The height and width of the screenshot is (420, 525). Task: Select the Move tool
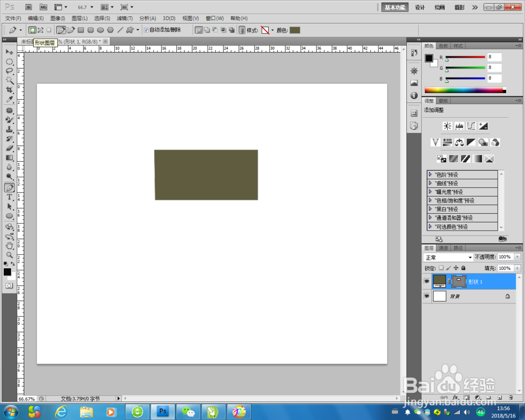pyautogui.click(x=9, y=52)
